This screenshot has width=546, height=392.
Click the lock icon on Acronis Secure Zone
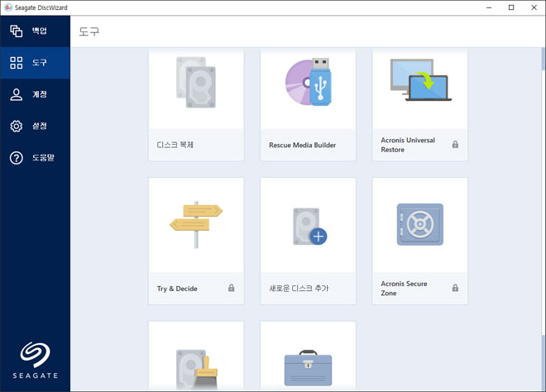click(455, 288)
